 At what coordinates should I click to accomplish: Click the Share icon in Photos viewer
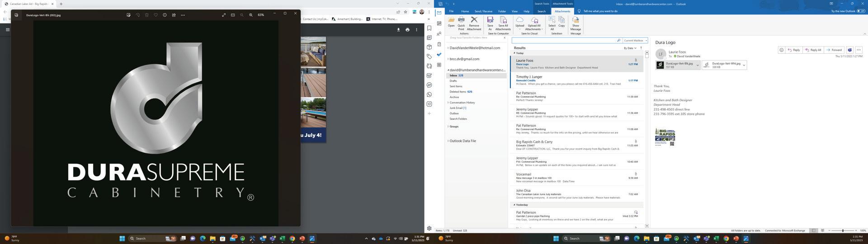tap(174, 15)
